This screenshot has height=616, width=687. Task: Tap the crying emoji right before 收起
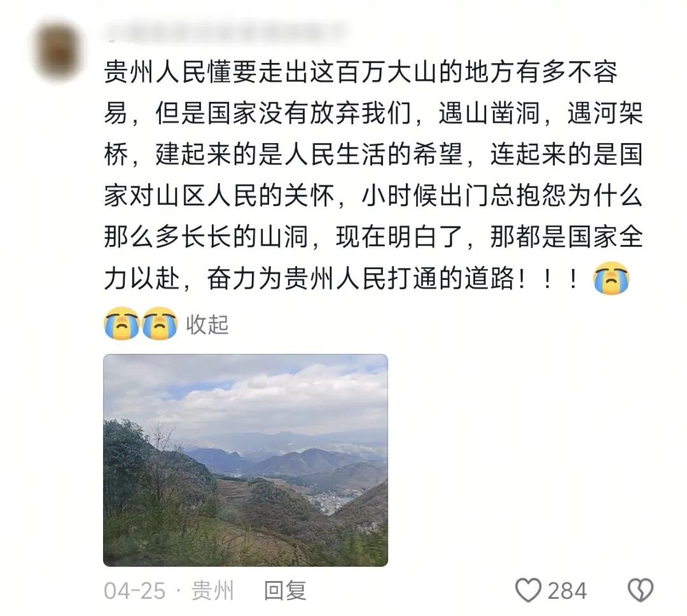click(160, 323)
